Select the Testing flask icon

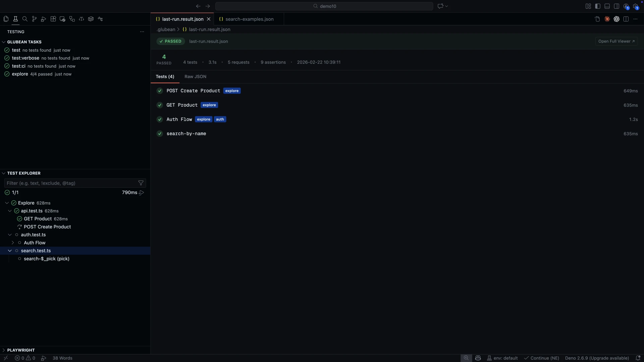(15, 19)
